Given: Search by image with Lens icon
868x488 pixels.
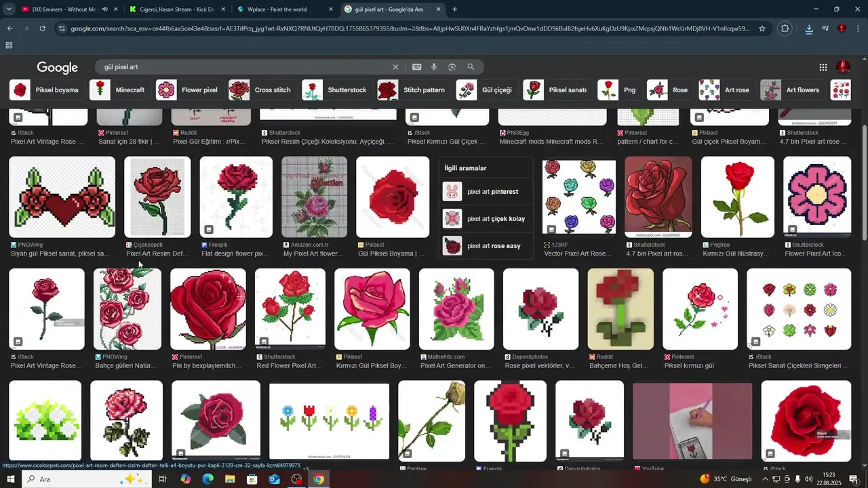Looking at the screenshot, I should (452, 67).
